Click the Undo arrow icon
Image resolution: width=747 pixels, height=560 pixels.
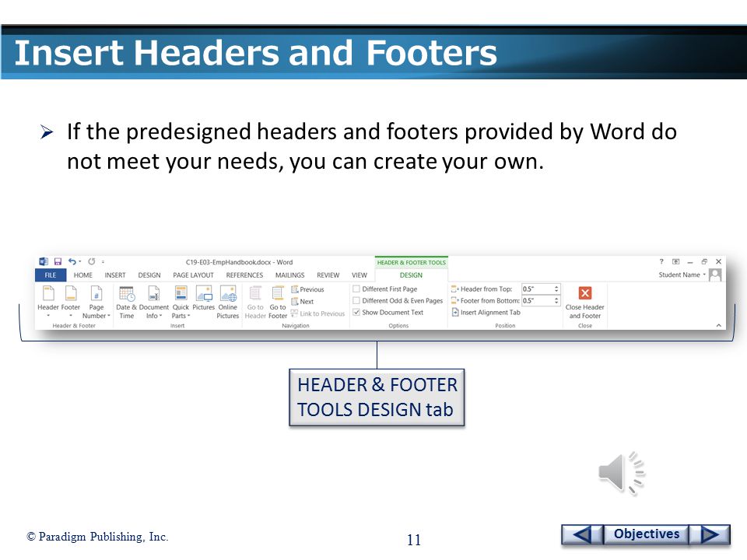point(72,261)
